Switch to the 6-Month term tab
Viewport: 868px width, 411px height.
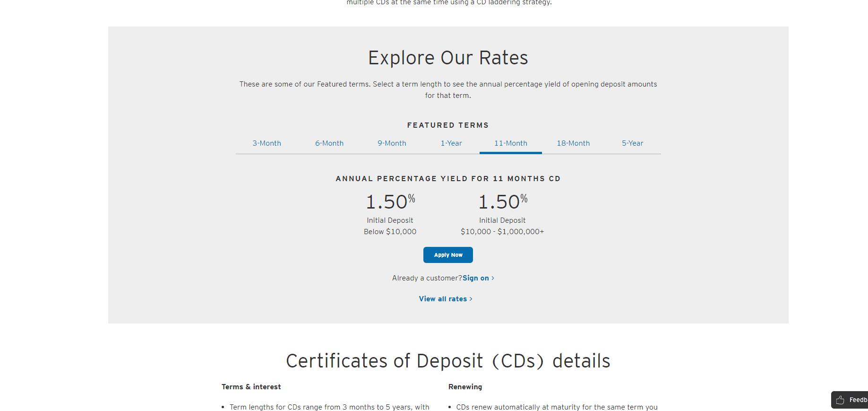coord(329,143)
